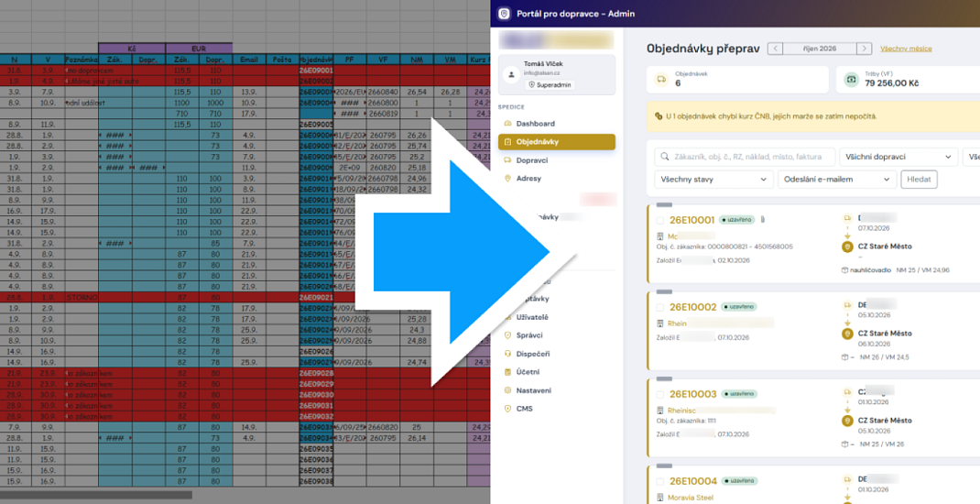Click the Účetní calculator icon
This screenshot has width=980, height=504.
tap(507, 372)
